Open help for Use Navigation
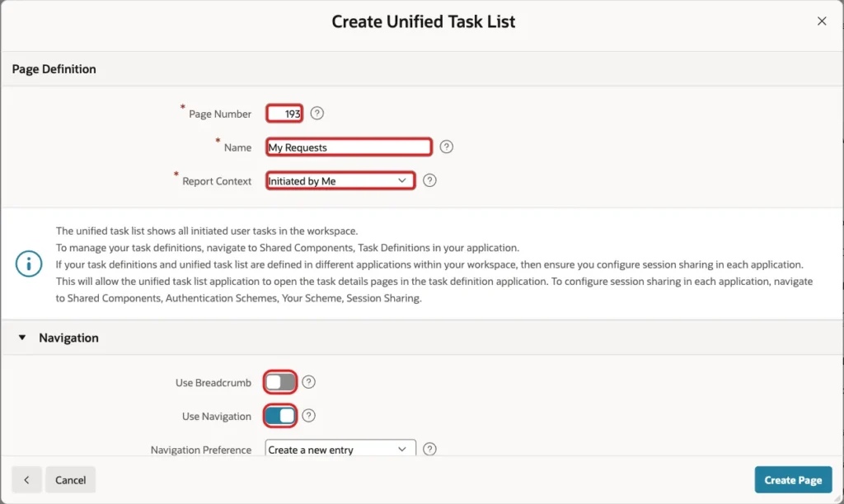844x504 pixels. [308, 416]
